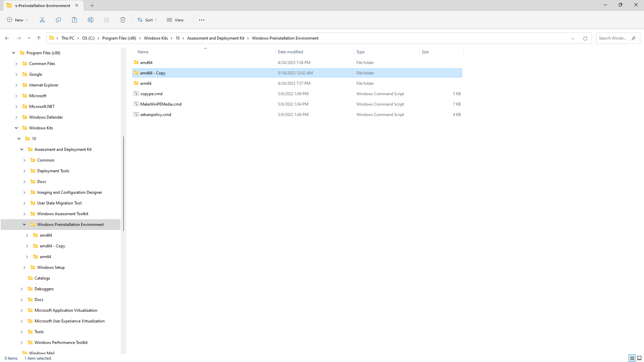Image resolution: width=644 pixels, height=362 pixels.
Task: Collapse the Windows Kits tree node
Action: (x=16, y=128)
